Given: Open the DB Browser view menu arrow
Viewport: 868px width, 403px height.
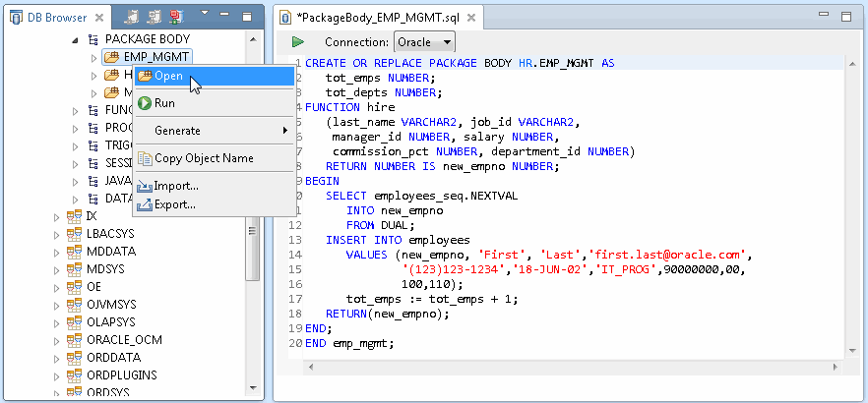Looking at the screenshot, I should pyautogui.click(x=204, y=15).
